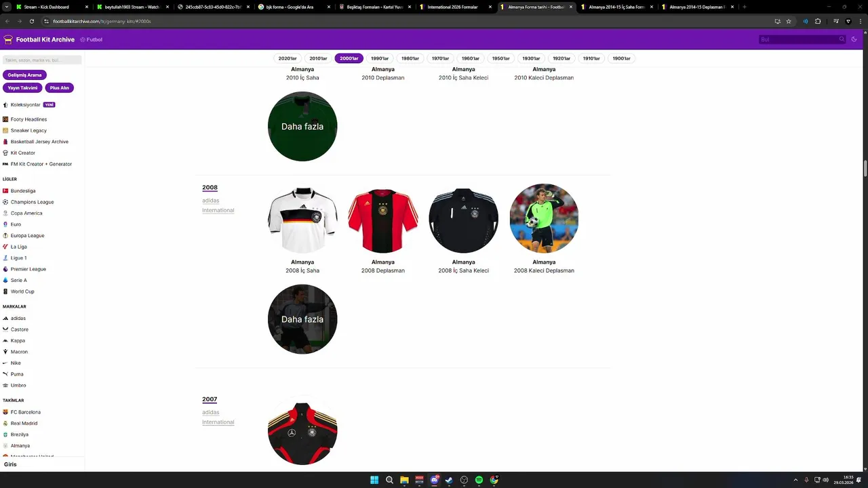This screenshot has width=868, height=488.
Task: Select the 1980'lar decade filter
Action: click(410, 58)
